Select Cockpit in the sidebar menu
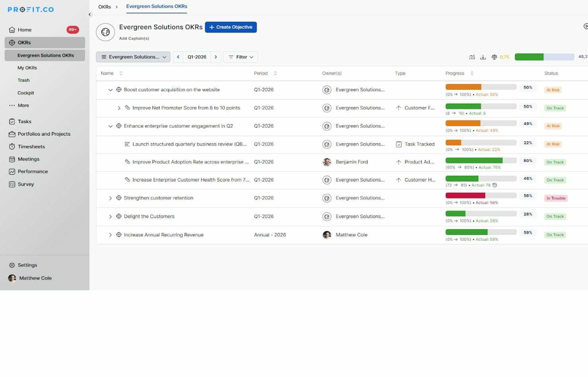The image size is (588, 377). coord(26,92)
